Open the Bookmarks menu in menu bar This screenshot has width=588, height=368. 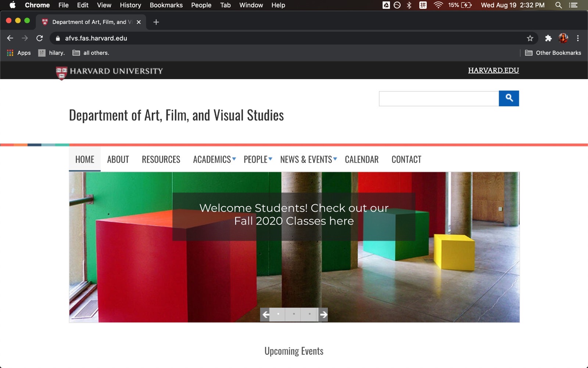click(x=166, y=5)
